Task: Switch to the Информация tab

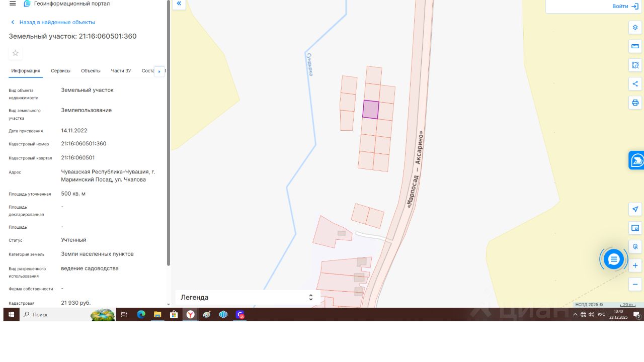Action: tap(26, 71)
